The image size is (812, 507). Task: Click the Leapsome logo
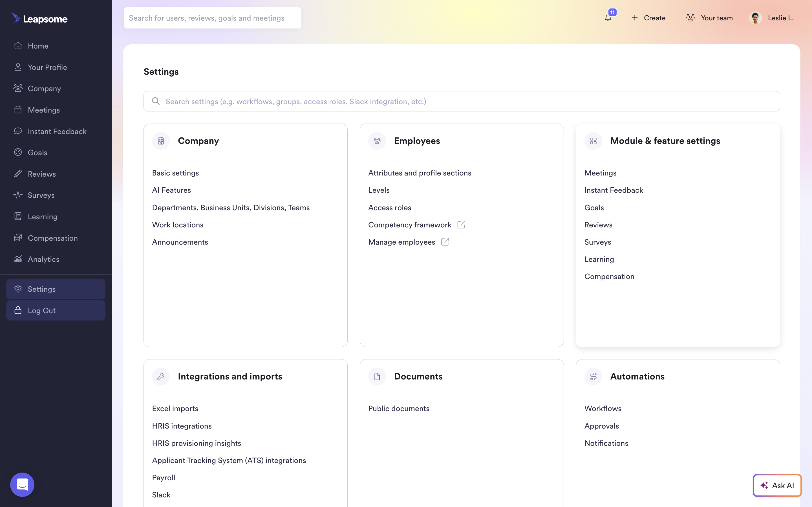pyautogui.click(x=39, y=19)
